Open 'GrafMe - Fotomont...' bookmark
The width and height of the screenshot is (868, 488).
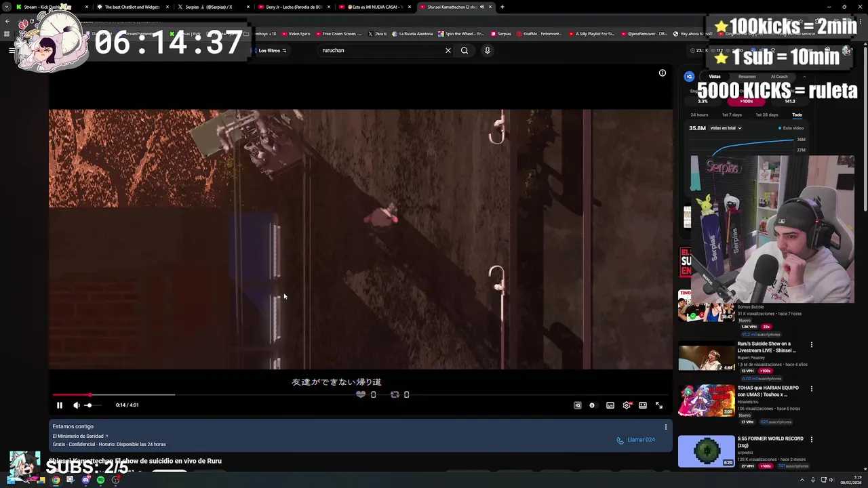(x=539, y=34)
